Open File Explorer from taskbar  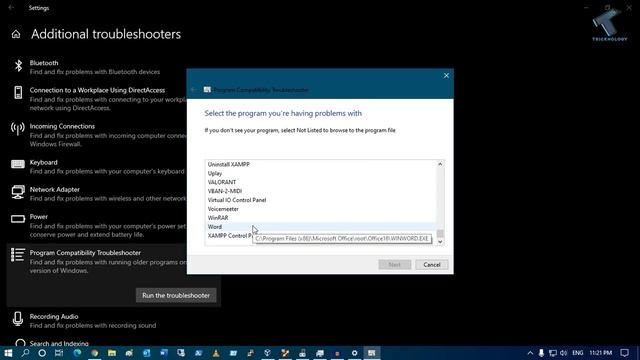click(x=112, y=353)
